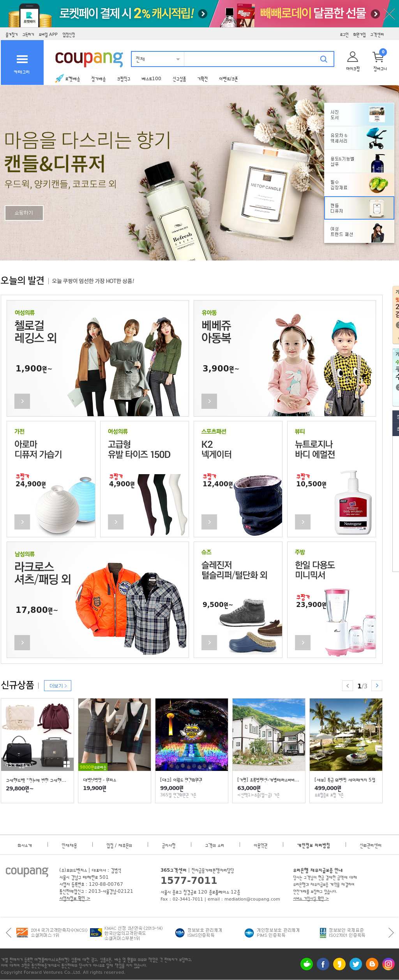
Task: Click the shop now button on banner
Action: pyautogui.click(x=24, y=213)
